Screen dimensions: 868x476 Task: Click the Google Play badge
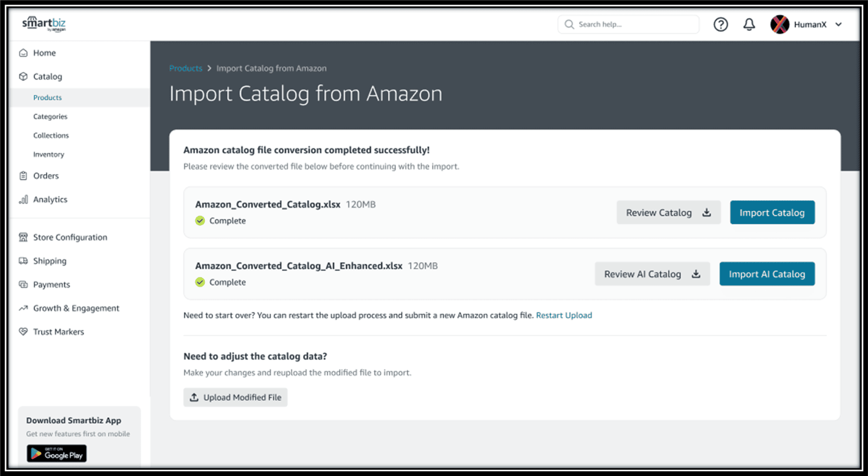tap(57, 453)
